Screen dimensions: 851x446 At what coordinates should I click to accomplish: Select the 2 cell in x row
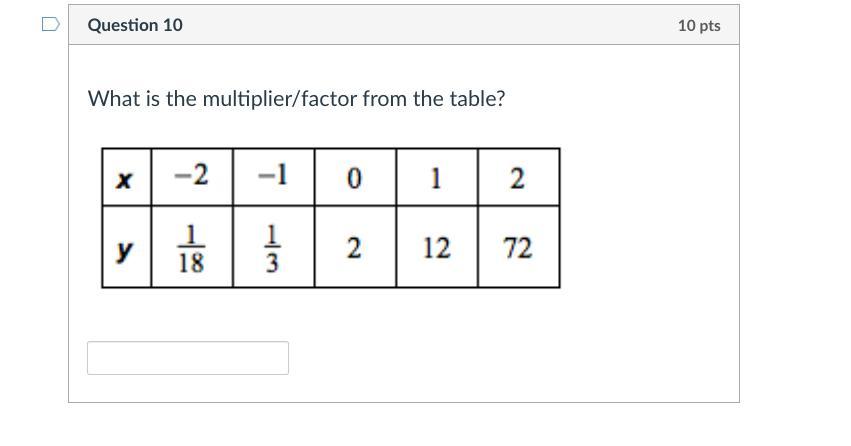518,178
